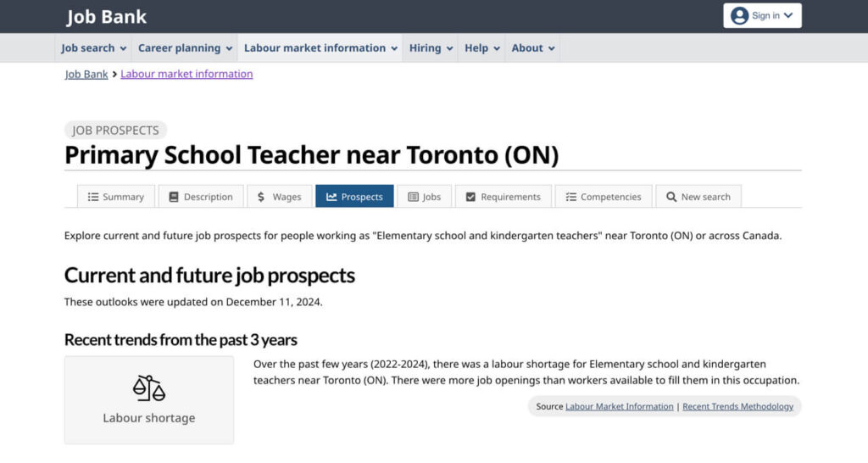
Task: Click the magnifier icon for New search
Action: pyautogui.click(x=671, y=197)
